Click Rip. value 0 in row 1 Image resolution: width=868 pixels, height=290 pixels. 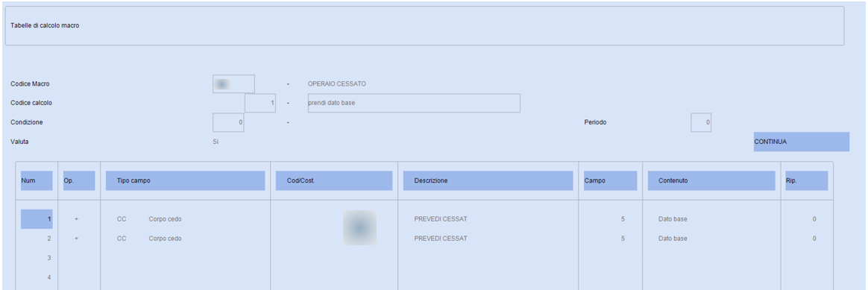click(814, 219)
